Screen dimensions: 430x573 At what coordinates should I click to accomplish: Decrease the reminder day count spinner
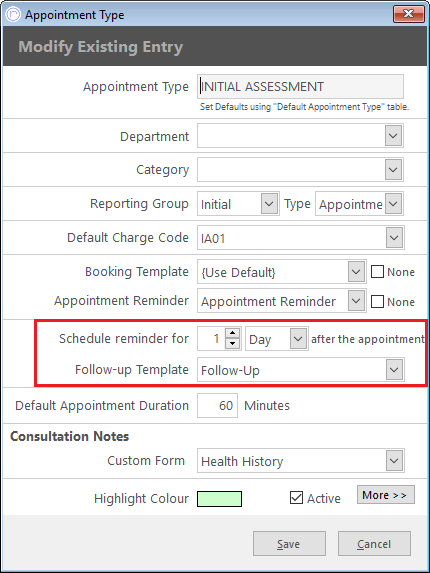(x=232, y=344)
